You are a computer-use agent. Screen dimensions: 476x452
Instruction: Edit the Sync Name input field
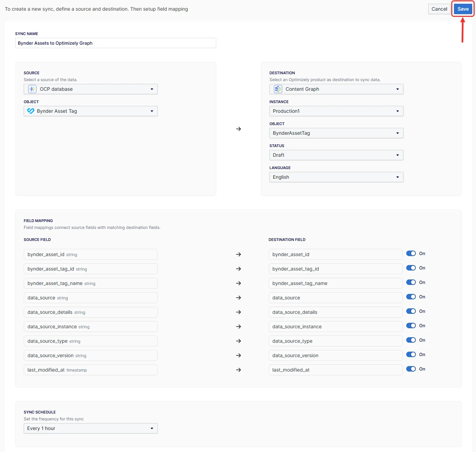(x=115, y=43)
